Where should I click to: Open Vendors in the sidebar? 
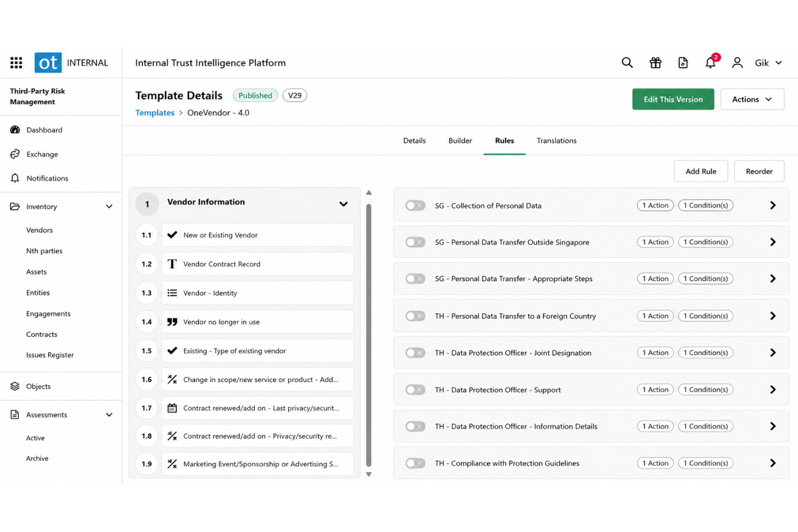tap(39, 230)
